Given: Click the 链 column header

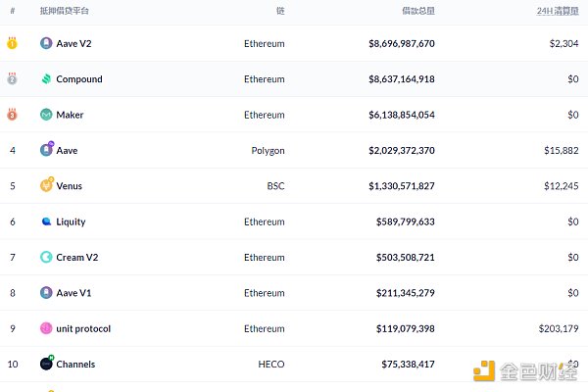Looking at the screenshot, I should coord(280,10).
